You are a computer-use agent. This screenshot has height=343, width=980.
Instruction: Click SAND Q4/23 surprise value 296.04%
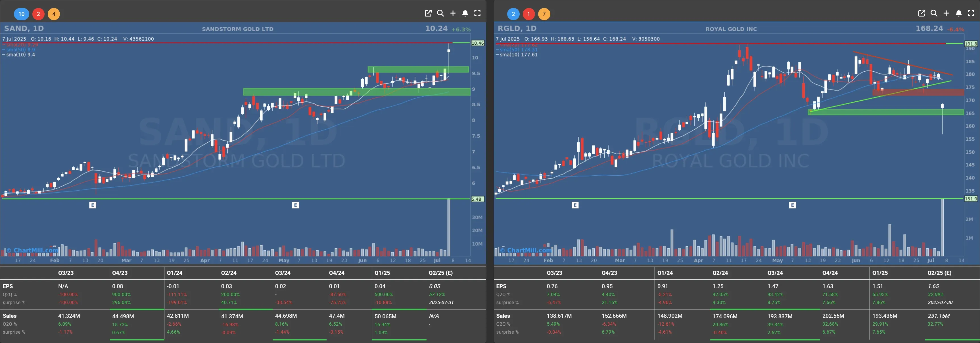coord(121,303)
